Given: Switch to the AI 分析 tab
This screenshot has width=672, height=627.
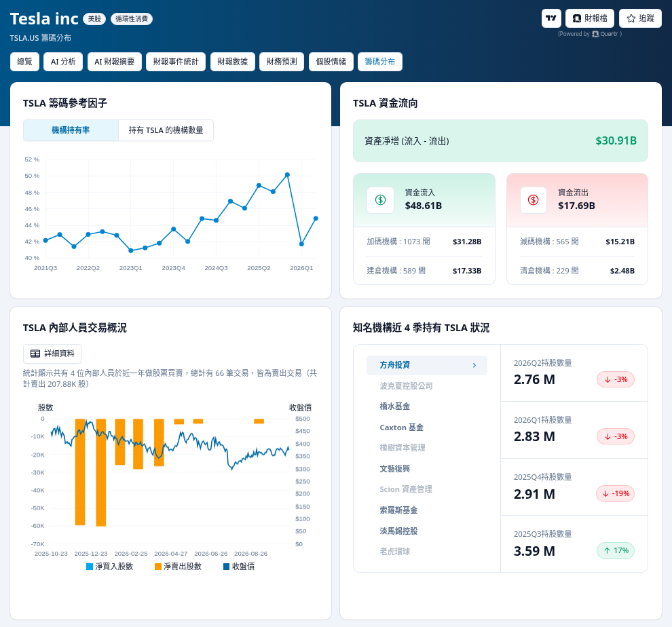Looking at the screenshot, I should click(x=63, y=62).
